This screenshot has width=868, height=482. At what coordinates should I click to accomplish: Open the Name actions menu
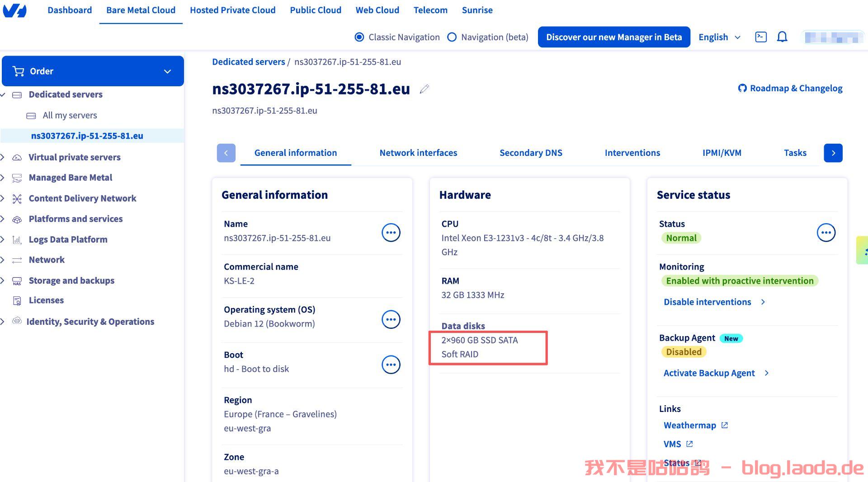pyautogui.click(x=391, y=233)
